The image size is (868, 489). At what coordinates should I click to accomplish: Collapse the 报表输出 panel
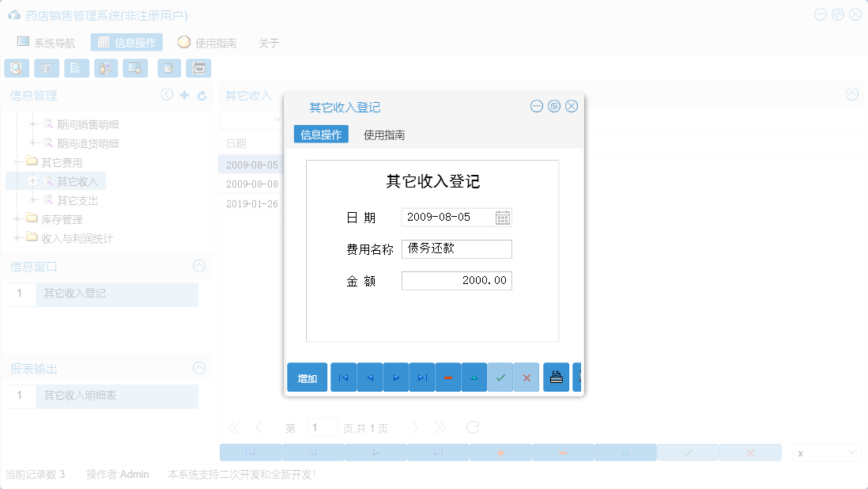pyautogui.click(x=199, y=368)
